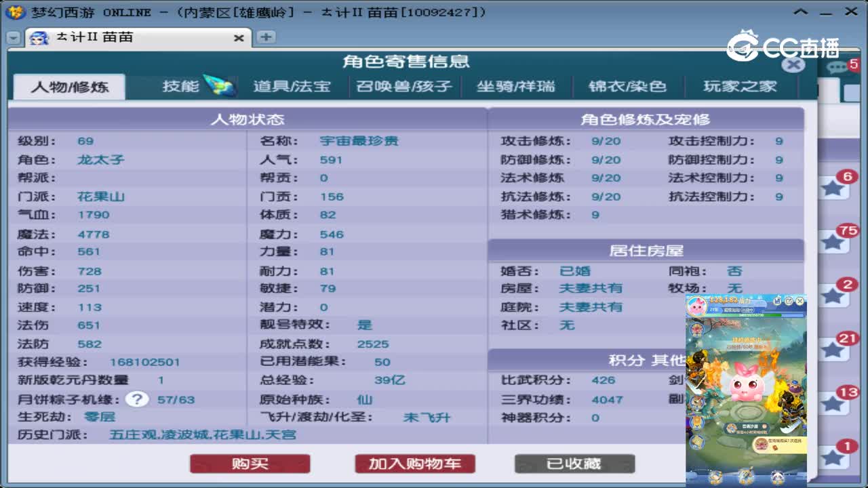Switch to the 技能 tab

pos(181,86)
